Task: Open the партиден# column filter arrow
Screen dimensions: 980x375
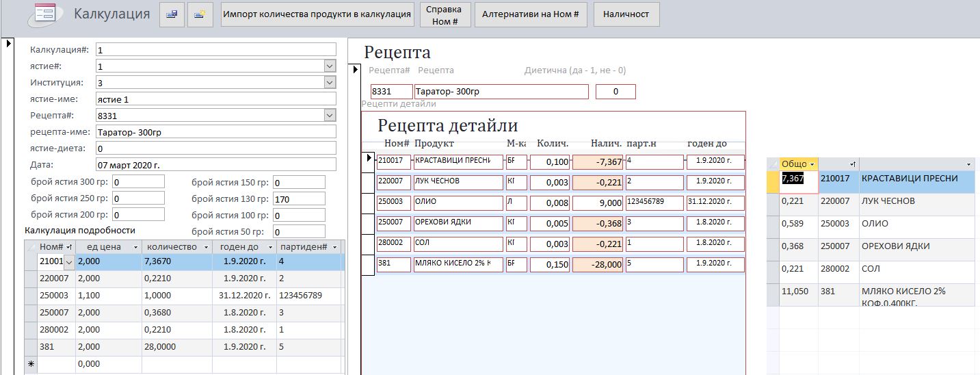Action: 336,247
